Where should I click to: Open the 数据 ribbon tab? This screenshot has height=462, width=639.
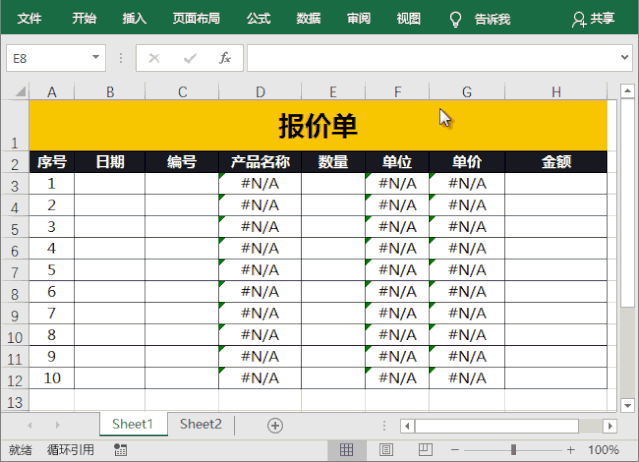pyautogui.click(x=308, y=19)
